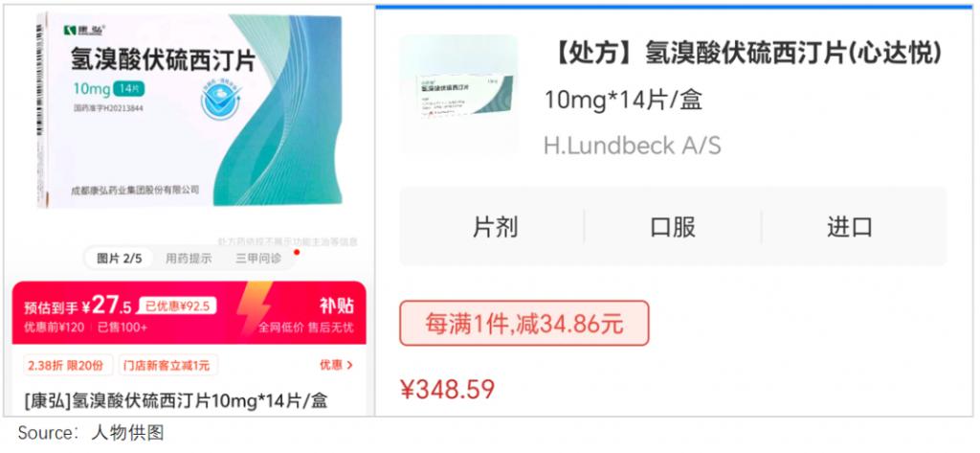Open the [康弘]氢溴酸伏硫西汀片 product title
The width and height of the screenshot is (980, 453).
point(176,400)
